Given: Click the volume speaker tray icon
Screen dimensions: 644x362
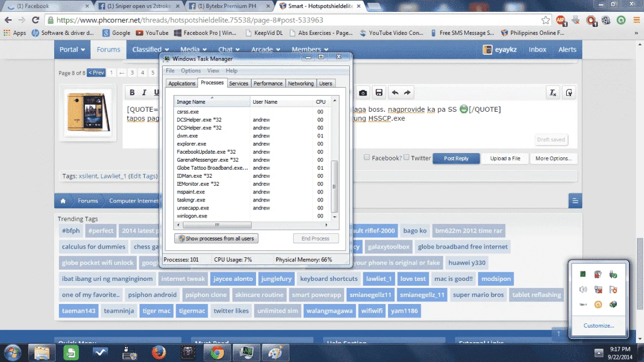Looking at the screenshot, I should pyautogui.click(x=583, y=289).
